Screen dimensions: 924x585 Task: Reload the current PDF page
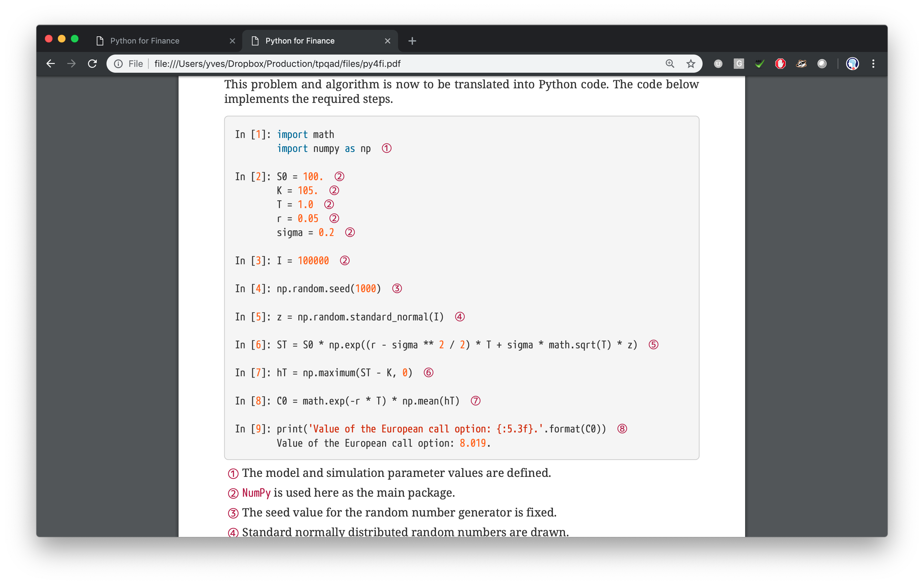click(92, 64)
